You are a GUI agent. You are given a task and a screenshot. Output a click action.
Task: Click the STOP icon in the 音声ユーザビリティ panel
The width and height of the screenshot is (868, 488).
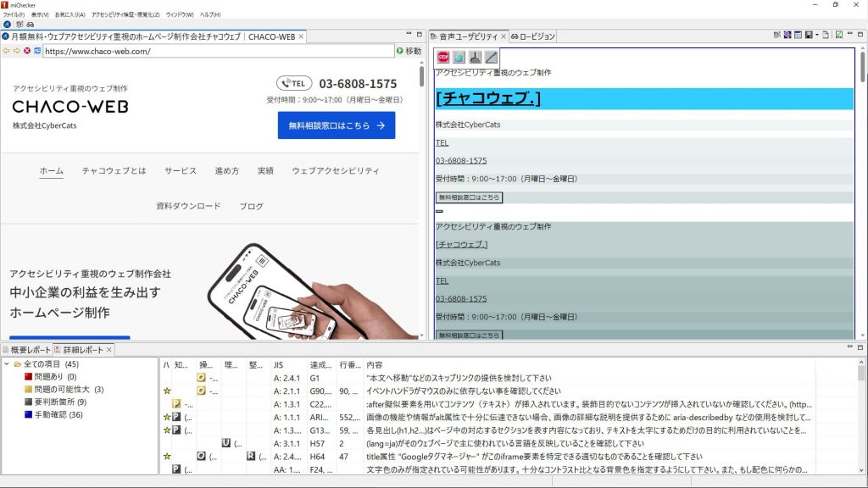[442, 57]
